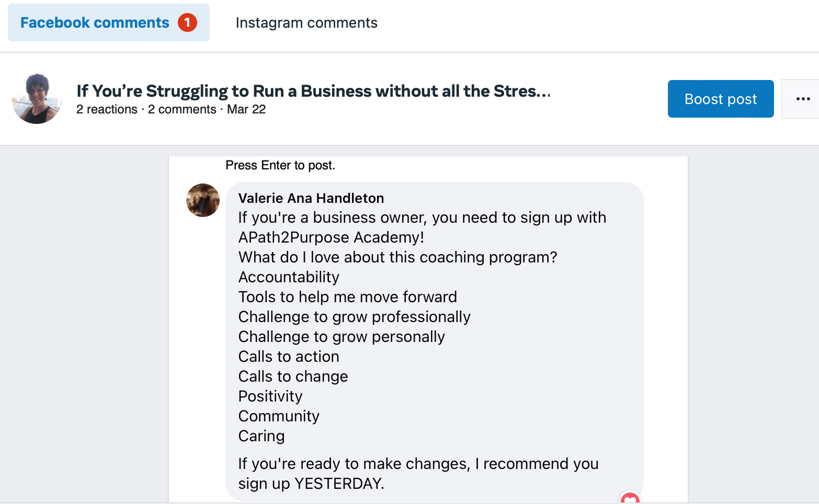Switch to the Instagram comments tab
This screenshot has width=819, height=504.
click(x=306, y=22)
